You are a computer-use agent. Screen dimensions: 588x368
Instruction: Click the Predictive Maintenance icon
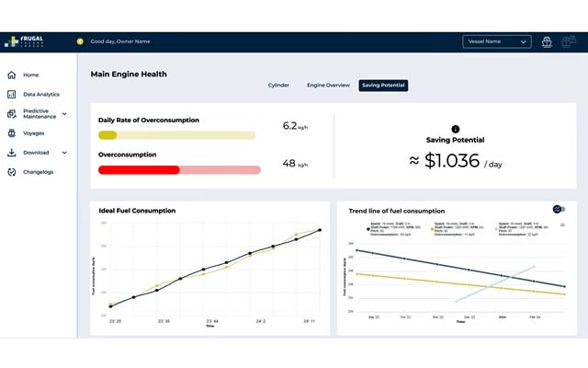pyautogui.click(x=11, y=114)
